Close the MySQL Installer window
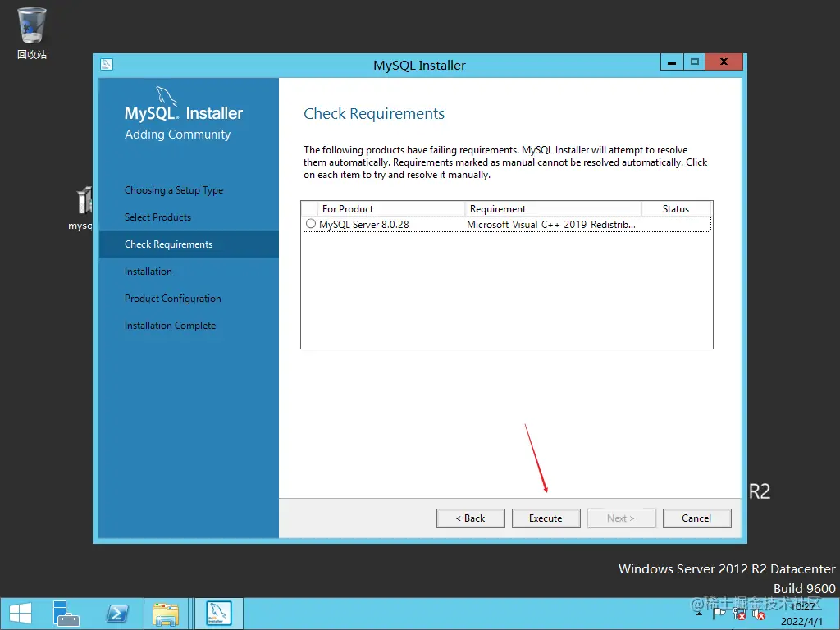Image resolution: width=840 pixels, height=630 pixels. (724, 62)
